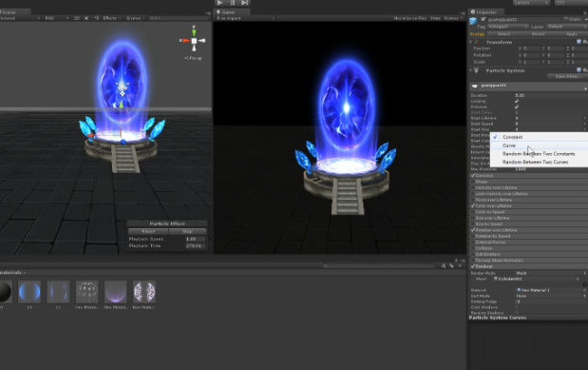
Task: Toggle the Looping checkbox
Action: point(517,101)
